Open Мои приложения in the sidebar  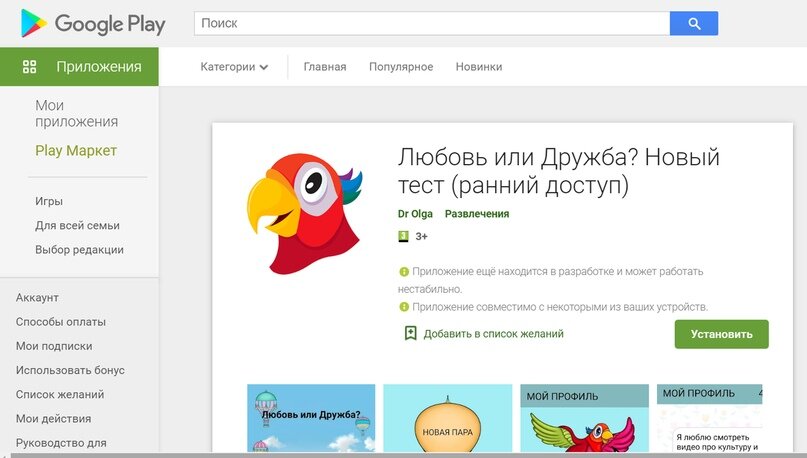click(x=77, y=113)
